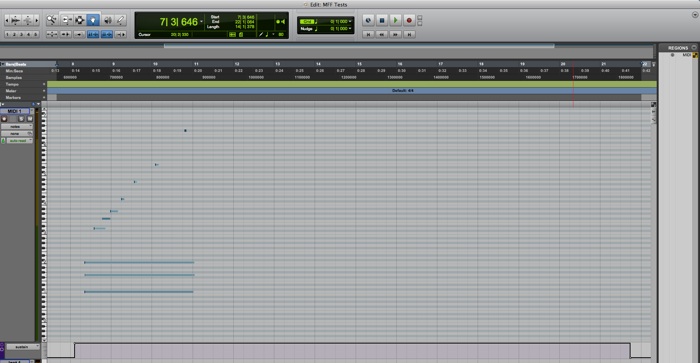This screenshot has width=700, height=363.
Task: Click Return to Zero button
Action: click(368, 34)
